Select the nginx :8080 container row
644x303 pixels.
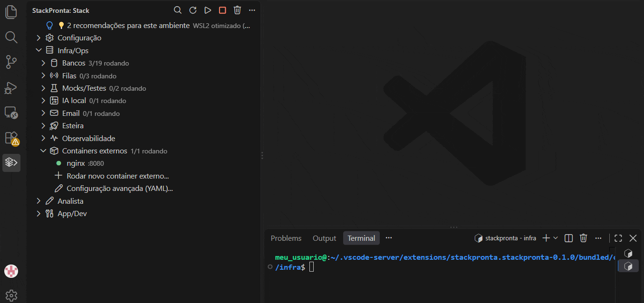143,163
